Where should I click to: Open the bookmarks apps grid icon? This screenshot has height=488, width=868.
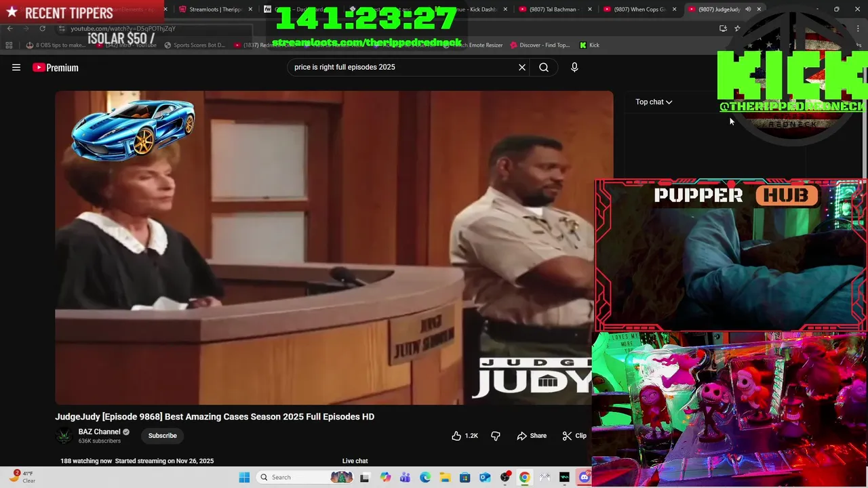tap(9, 45)
